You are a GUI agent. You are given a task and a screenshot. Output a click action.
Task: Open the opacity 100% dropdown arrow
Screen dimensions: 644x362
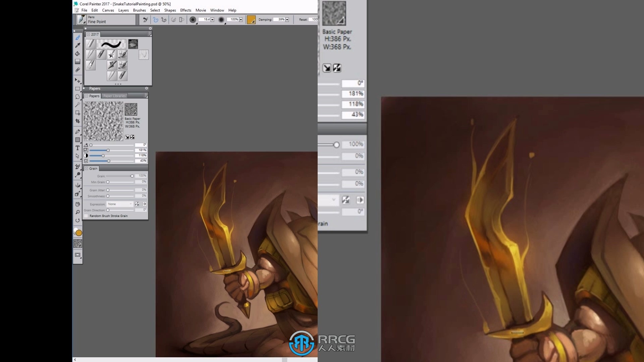tap(240, 19)
